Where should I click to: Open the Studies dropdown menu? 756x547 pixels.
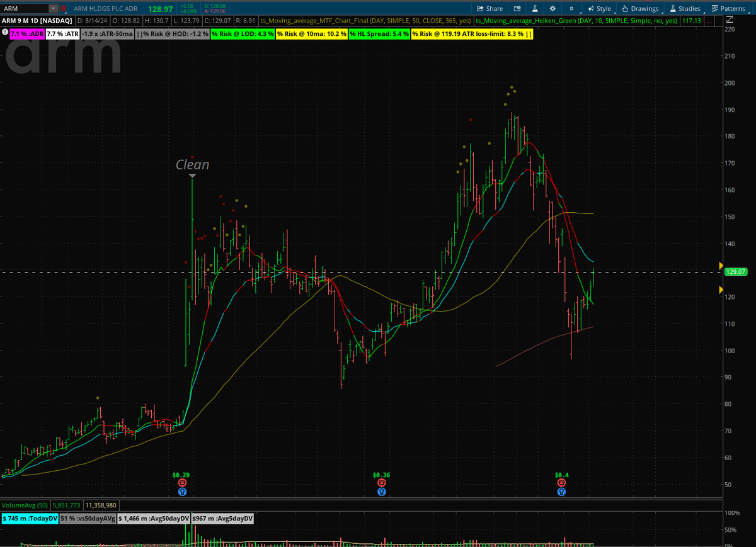point(685,8)
